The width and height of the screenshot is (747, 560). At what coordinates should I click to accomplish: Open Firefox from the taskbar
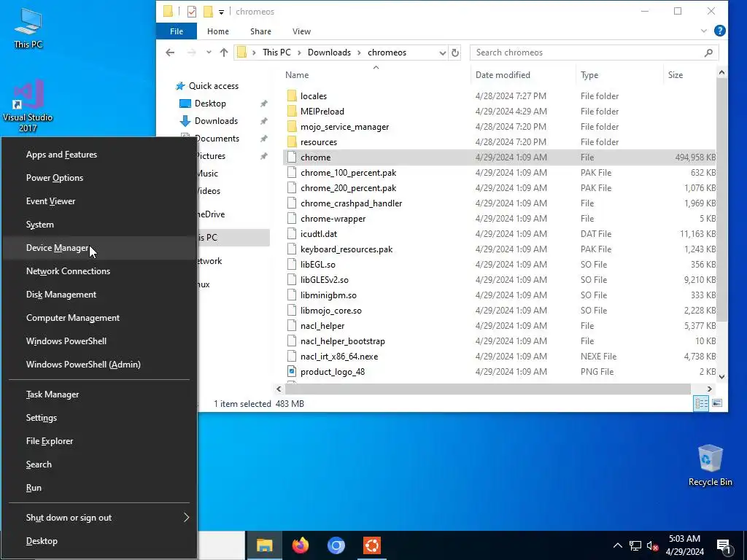coord(300,545)
